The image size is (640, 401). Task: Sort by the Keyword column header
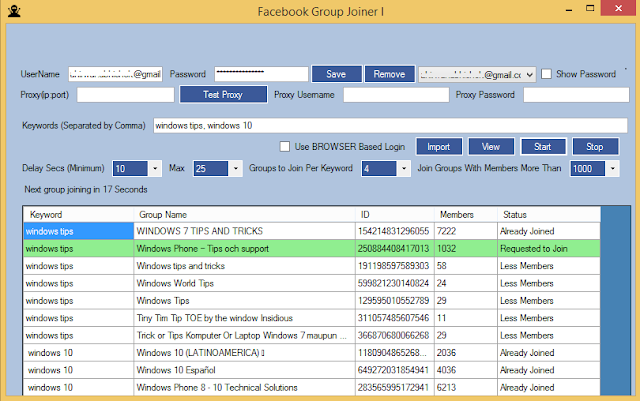78,215
